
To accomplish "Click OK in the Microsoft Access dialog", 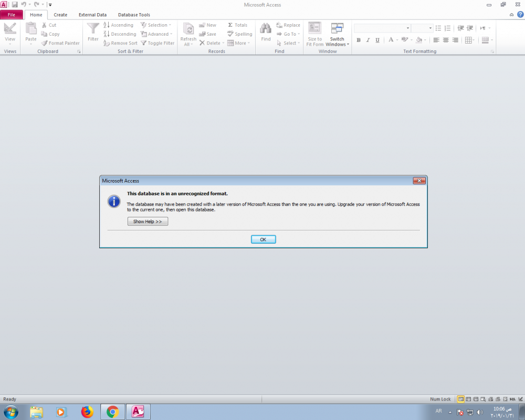I will click(263, 239).
